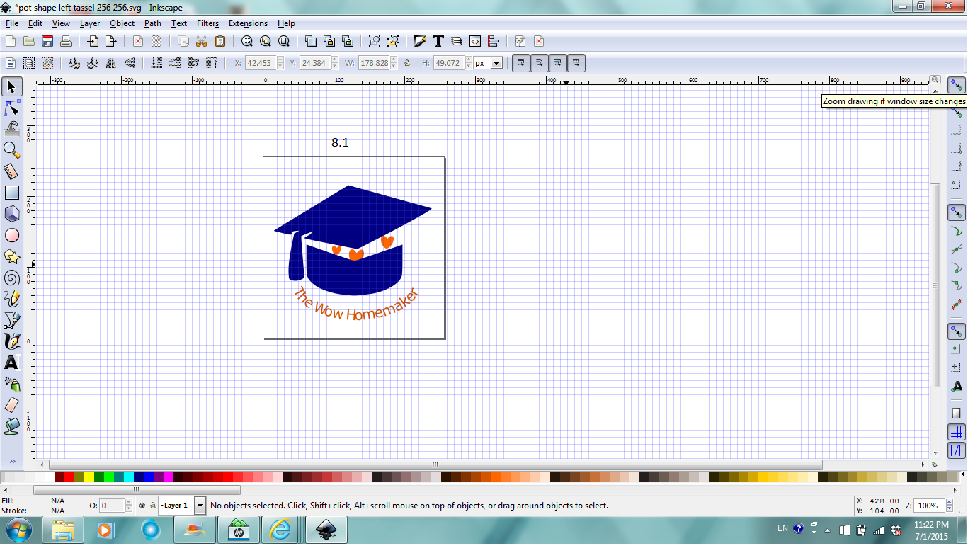Image resolution: width=980 pixels, height=558 pixels.
Task: Toggle current layer lock icon
Action: click(x=152, y=506)
